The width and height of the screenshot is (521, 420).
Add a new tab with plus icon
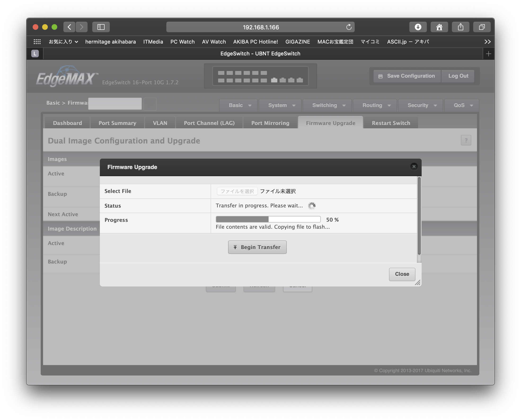tap(488, 54)
